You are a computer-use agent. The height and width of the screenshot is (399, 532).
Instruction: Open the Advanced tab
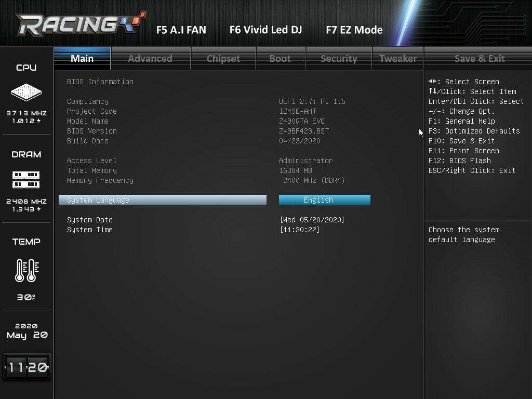pyautogui.click(x=151, y=58)
